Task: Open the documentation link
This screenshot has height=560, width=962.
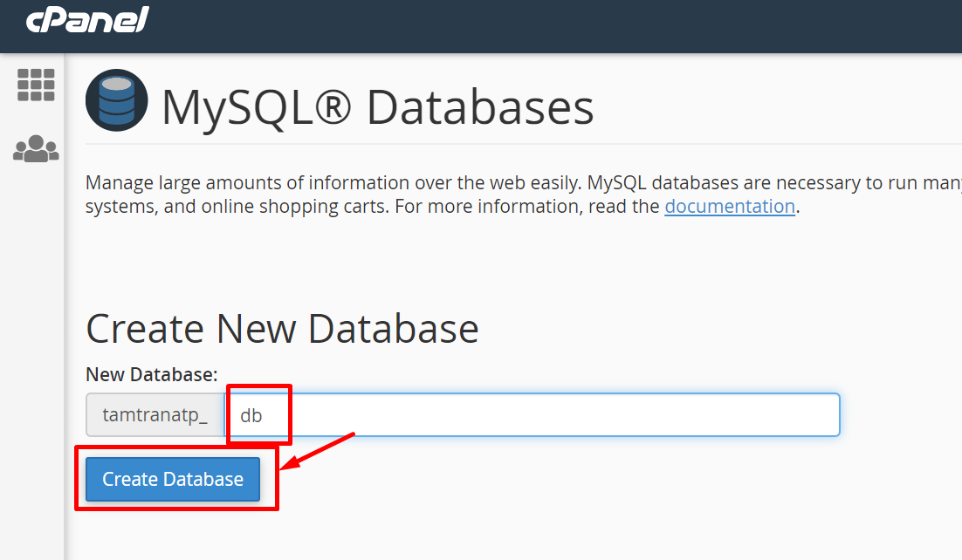Action: [x=730, y=206]
